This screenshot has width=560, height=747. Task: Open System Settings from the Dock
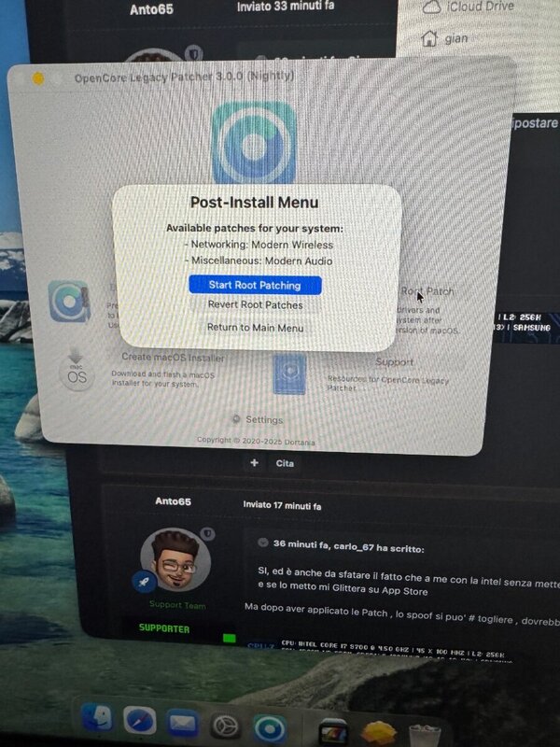pyautogui.click(x=225, y=727)
